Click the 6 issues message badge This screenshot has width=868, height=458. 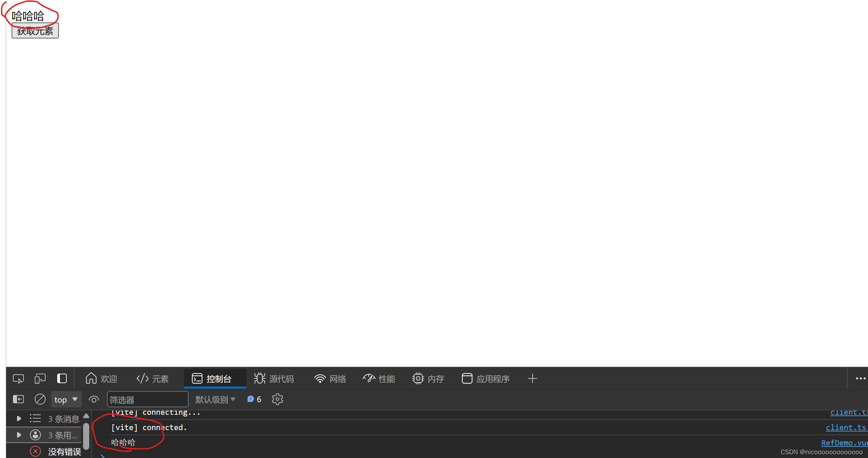tap(254, 399)
